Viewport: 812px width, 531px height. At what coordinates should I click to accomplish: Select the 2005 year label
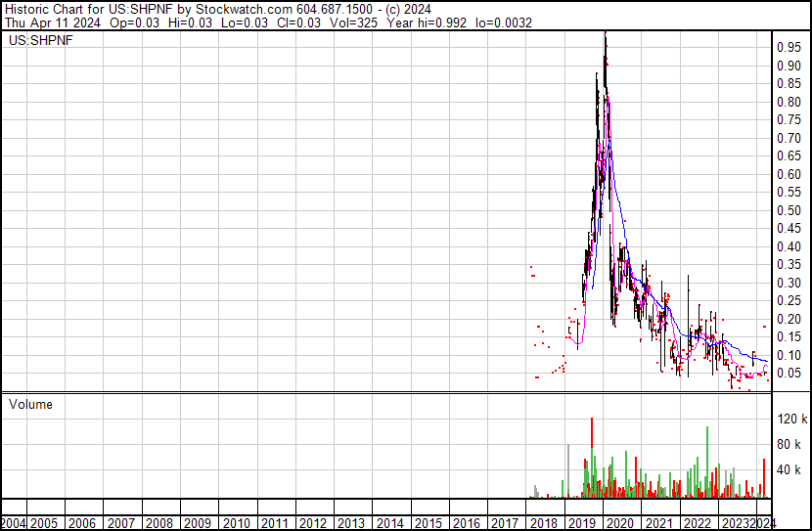coord(43,523)
